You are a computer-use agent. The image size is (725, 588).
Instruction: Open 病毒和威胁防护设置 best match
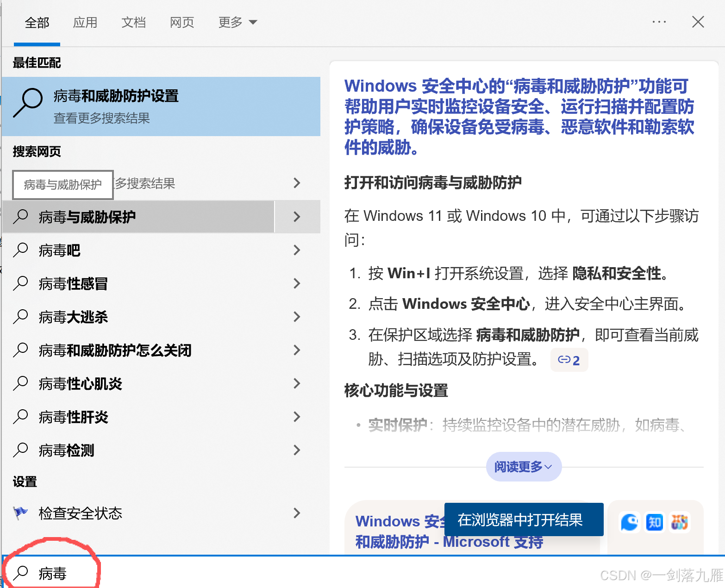coord(161,106)
